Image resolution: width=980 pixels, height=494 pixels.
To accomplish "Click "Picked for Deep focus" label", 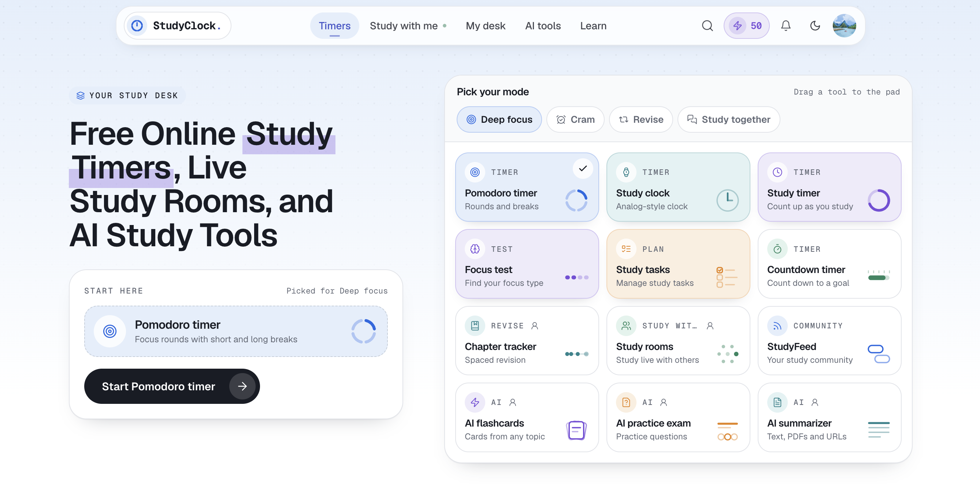I will coord(337,291).
